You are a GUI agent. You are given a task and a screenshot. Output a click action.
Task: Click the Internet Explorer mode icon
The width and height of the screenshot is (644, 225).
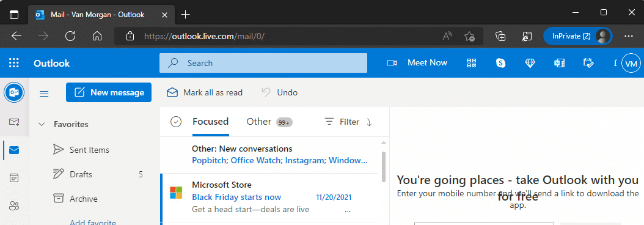(527, 36)
